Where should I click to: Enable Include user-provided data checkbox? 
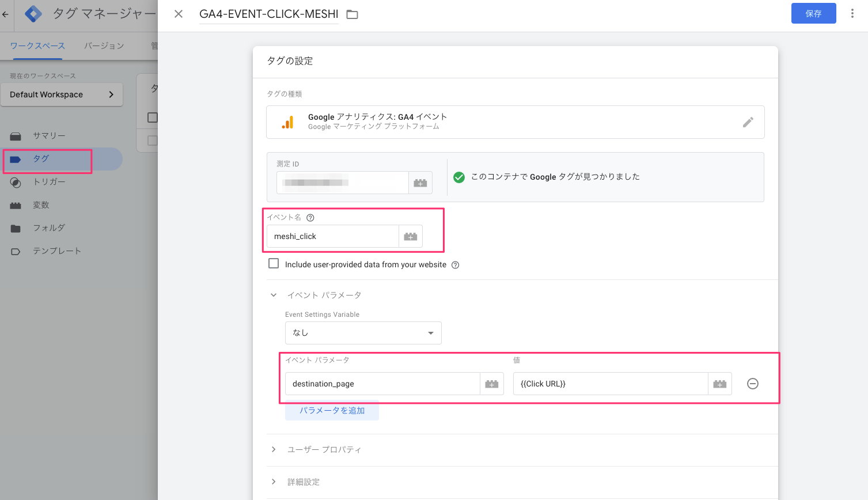coord(274,264)
